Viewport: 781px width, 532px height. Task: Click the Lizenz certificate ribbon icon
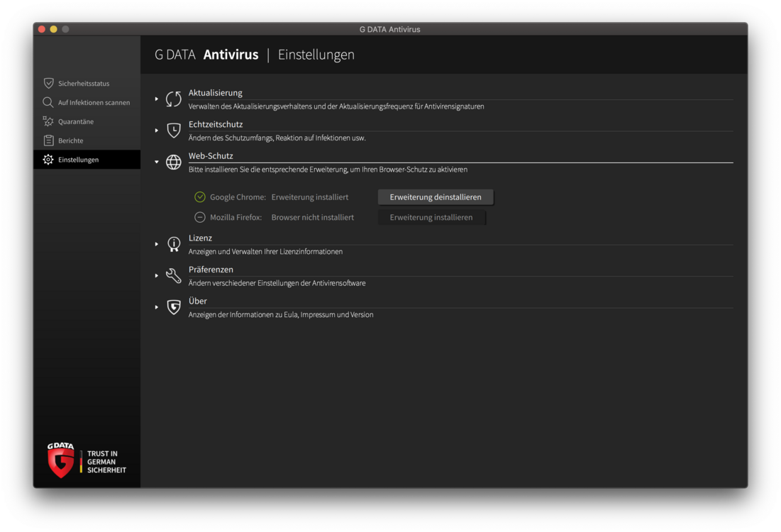pyautogui.click(x=173, y=244)
